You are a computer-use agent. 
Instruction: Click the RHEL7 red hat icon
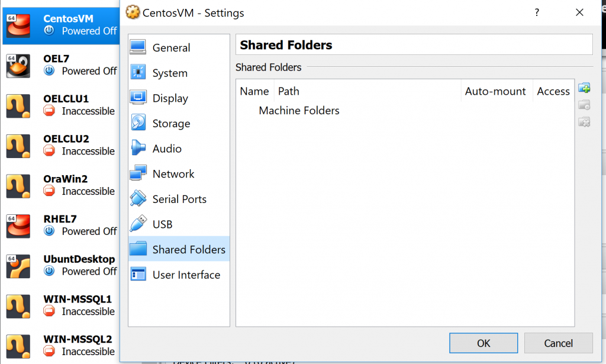point(18,226)
